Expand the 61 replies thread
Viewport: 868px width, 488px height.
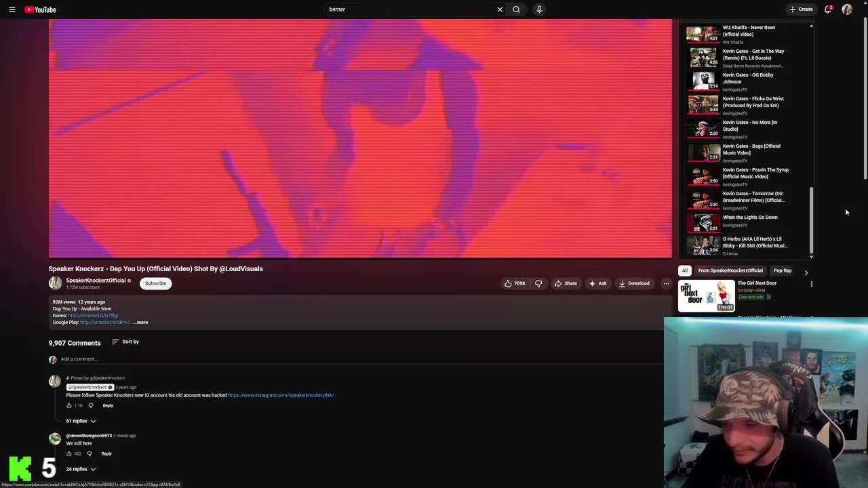[x=81, y=421]
